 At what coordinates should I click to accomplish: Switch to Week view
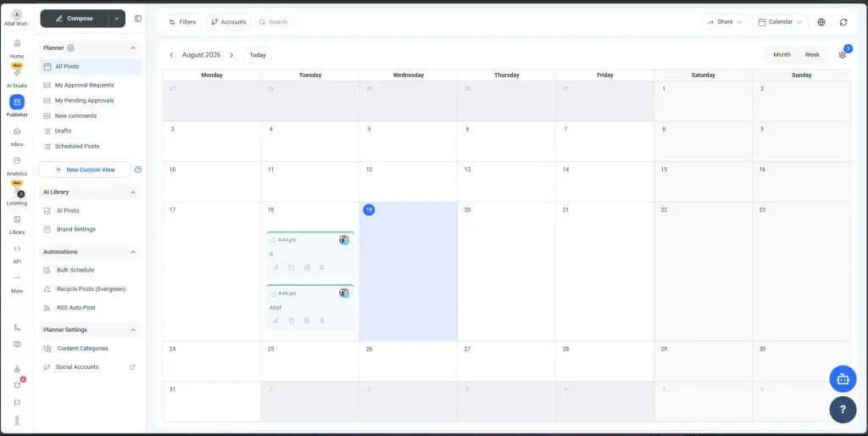click(x=812, y=55)
